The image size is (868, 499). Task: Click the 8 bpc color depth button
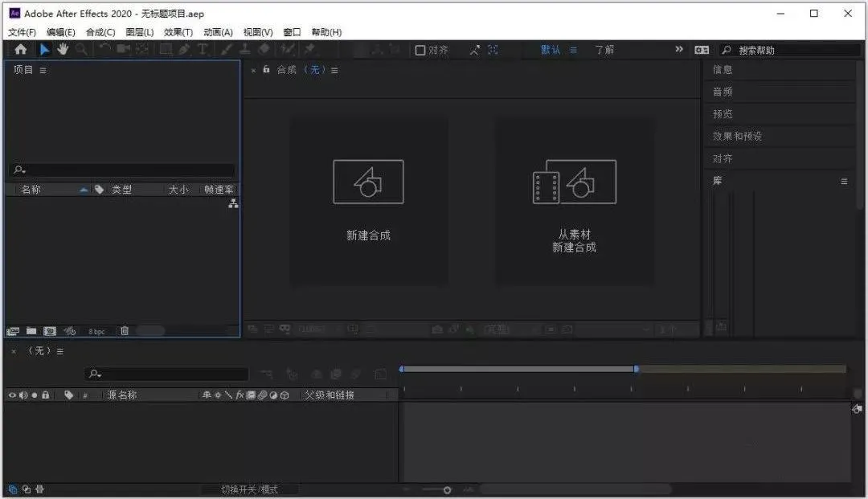pyautogui.click(x=96, y=331)
